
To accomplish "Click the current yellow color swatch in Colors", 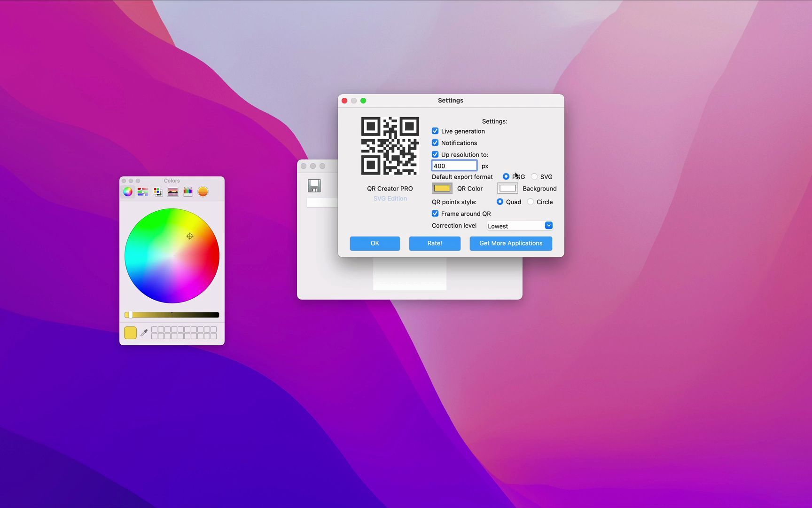I will point(130,333).
